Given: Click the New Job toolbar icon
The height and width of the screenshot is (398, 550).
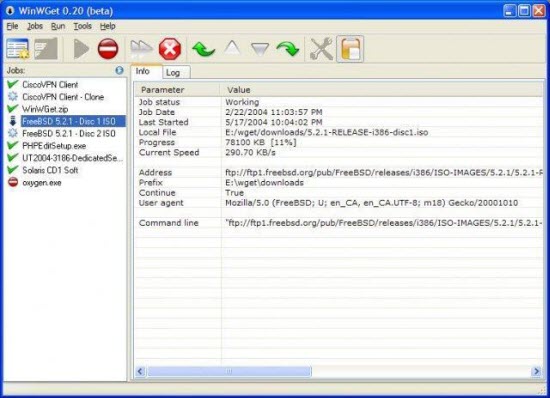Looking at the screenshot, I should [x=18, y=49].
